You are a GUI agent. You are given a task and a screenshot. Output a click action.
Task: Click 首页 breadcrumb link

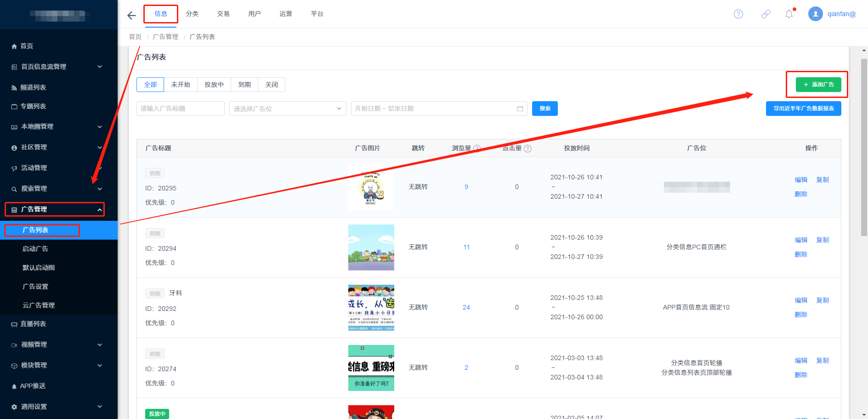coord(135,37)
